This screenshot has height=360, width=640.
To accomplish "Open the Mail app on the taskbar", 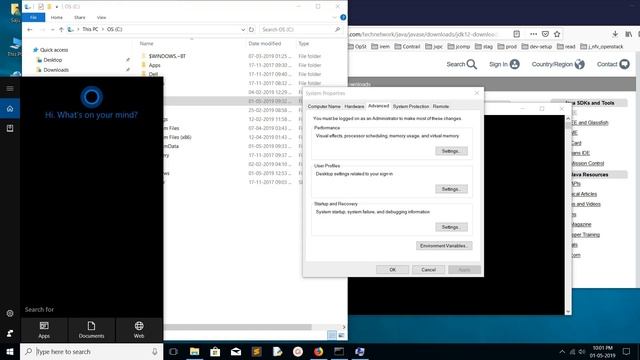I will 236,351.
